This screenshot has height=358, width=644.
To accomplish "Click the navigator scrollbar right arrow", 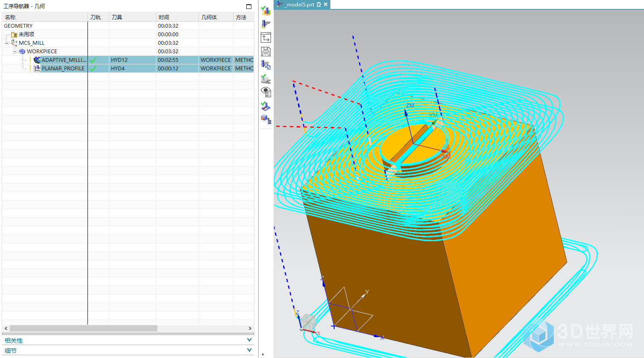I will pos(250,328).
